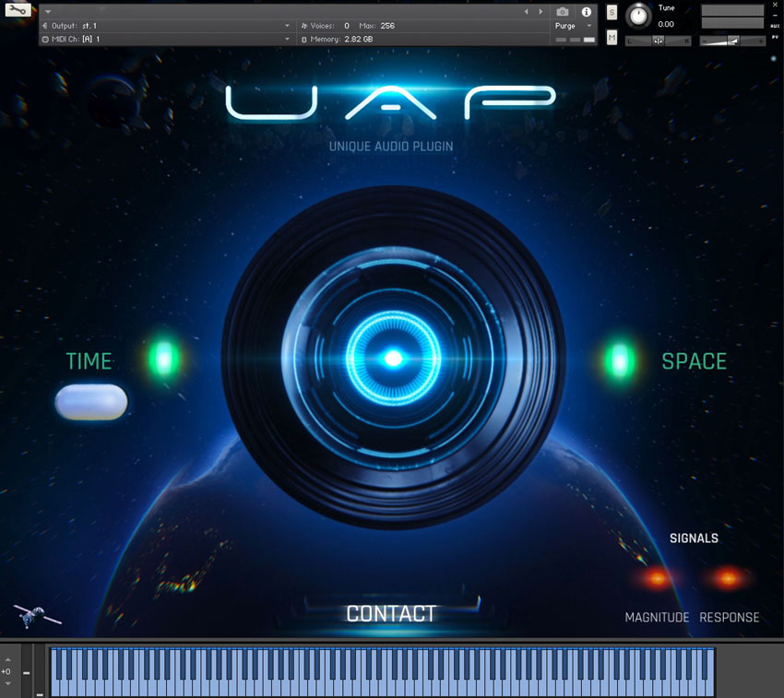784x698 pixels.
Task: Toggle the green TIME light
Action: coord(163,359)
